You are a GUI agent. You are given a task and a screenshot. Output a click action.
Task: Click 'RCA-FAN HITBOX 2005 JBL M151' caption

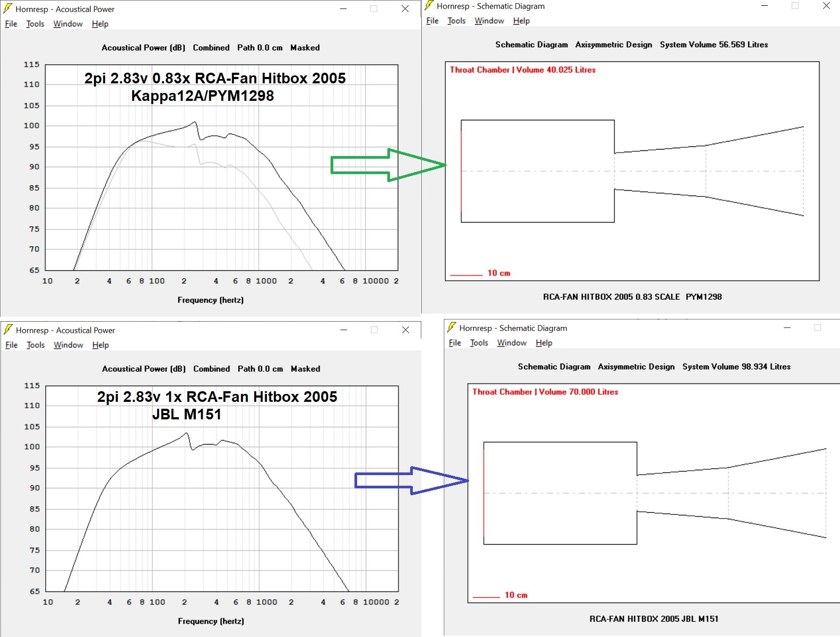[x=654, y=619]
